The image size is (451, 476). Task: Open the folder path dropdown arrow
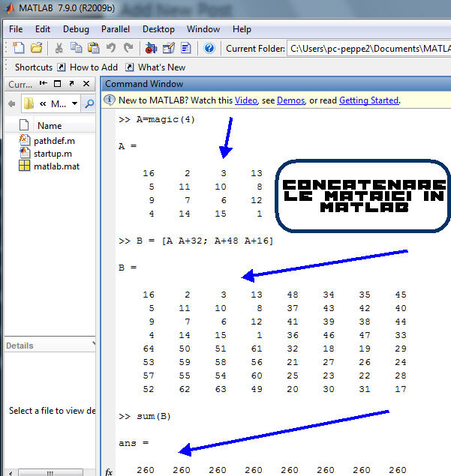74,103
